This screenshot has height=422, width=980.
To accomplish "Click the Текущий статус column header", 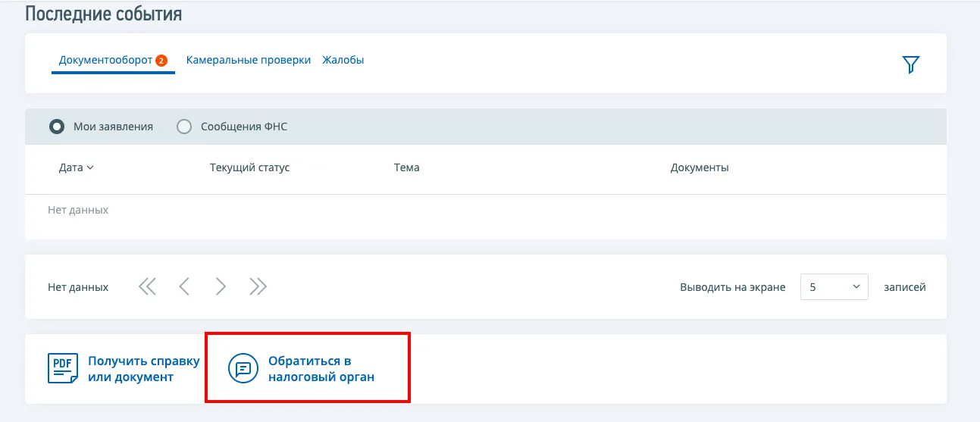I will [249, 167].
